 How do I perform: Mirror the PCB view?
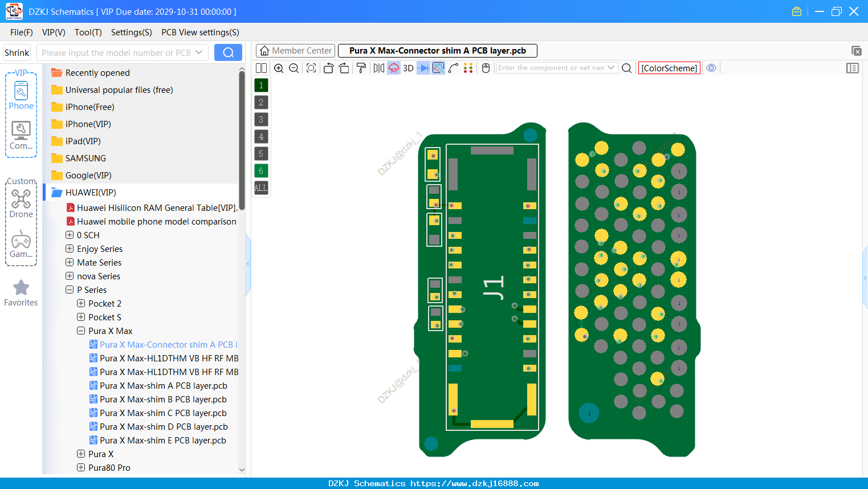(378, 68)
